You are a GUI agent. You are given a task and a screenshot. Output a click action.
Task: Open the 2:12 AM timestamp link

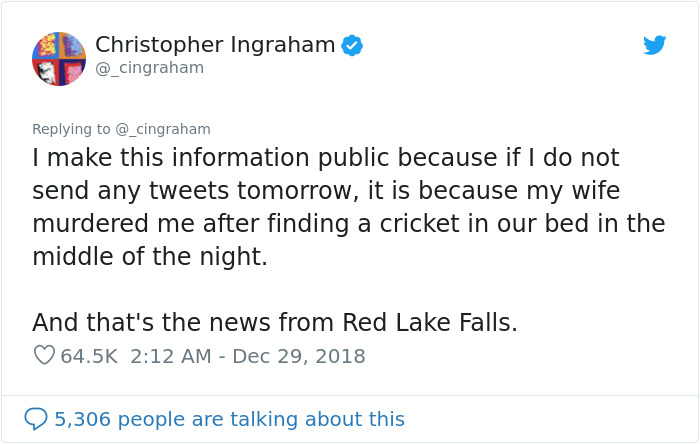pyautogui.click(x=170, y=356)
